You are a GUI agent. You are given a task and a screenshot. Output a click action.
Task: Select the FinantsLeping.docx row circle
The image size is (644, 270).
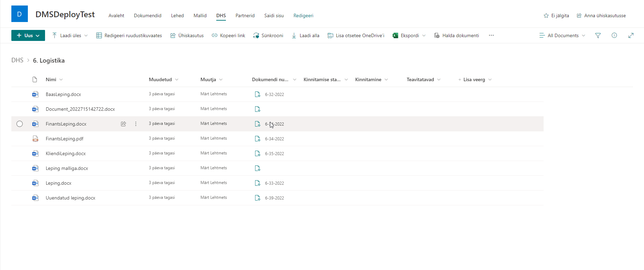click(x=20, y=124)
